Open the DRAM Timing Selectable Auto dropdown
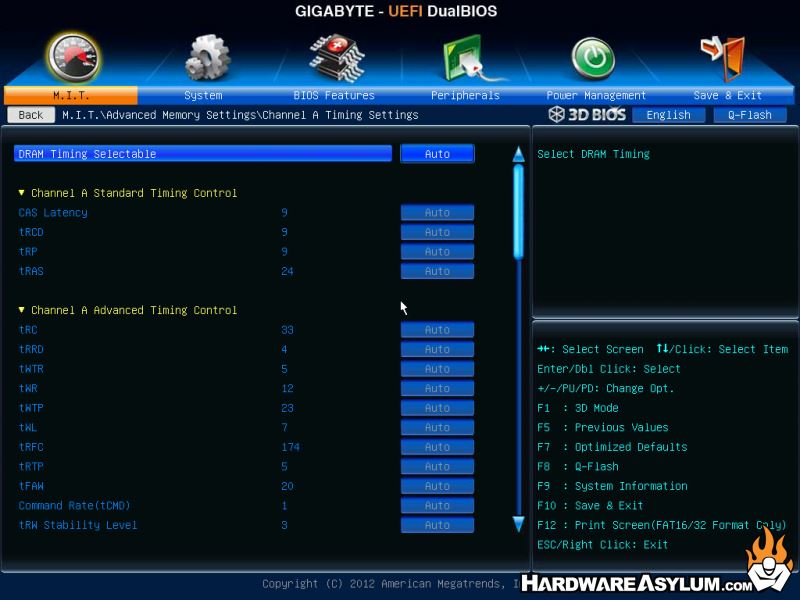800x600 pixels. pyautogui.click(x=437, y=154)
